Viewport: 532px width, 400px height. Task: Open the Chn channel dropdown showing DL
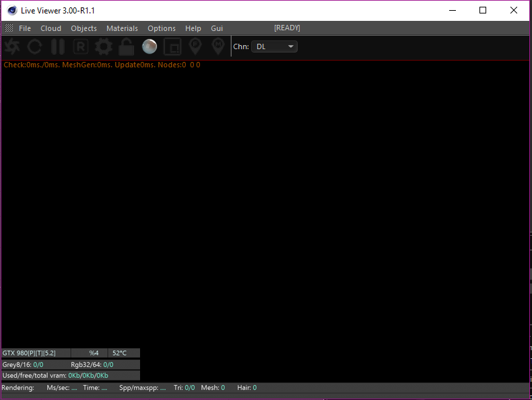click(275, 46)
